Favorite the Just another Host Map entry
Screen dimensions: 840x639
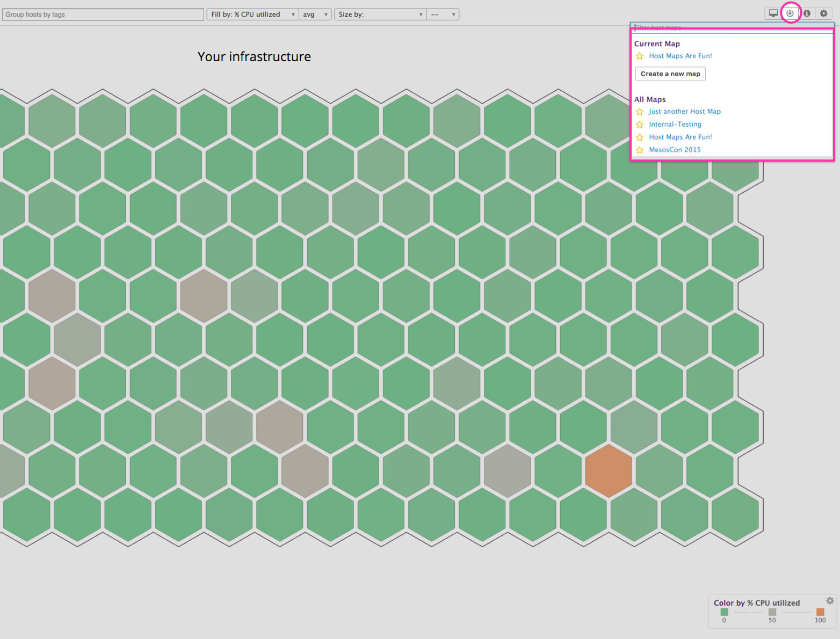tap(640, 112)
